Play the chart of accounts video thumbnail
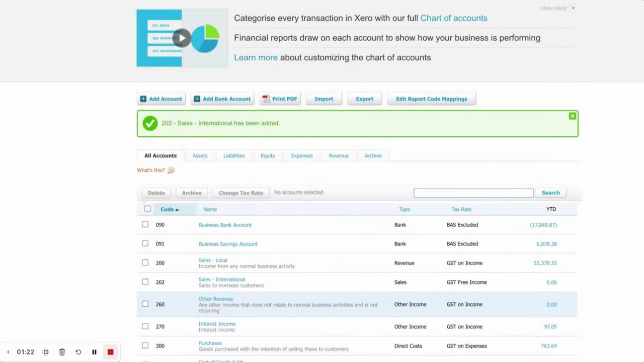Screen dimensions: 644x362 coord(182,38)
